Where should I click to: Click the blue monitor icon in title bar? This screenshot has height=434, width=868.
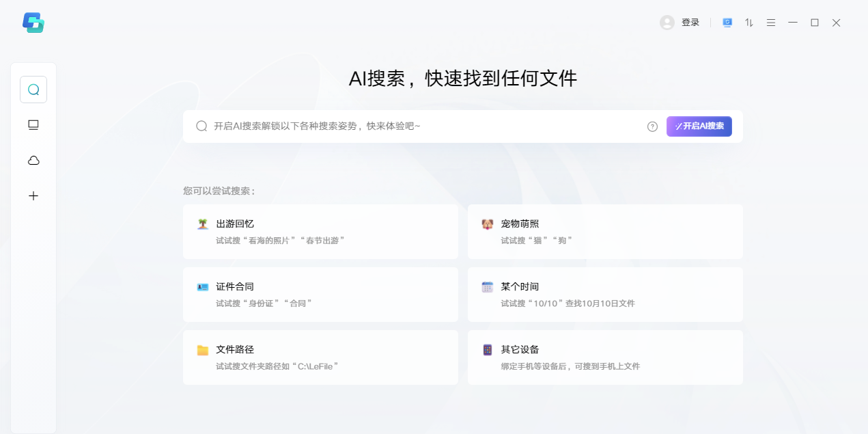click(727, 23)
